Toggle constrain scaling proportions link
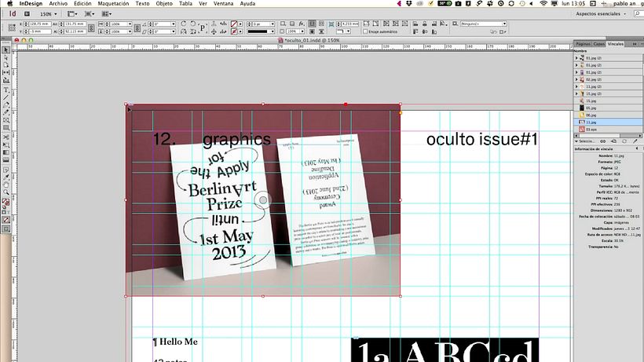Viewport: 644px width, 362px height. click(x=137, y=27)
